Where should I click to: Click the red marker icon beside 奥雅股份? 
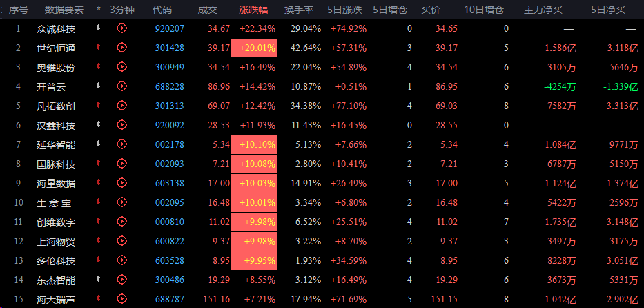[x=98, y=66]
